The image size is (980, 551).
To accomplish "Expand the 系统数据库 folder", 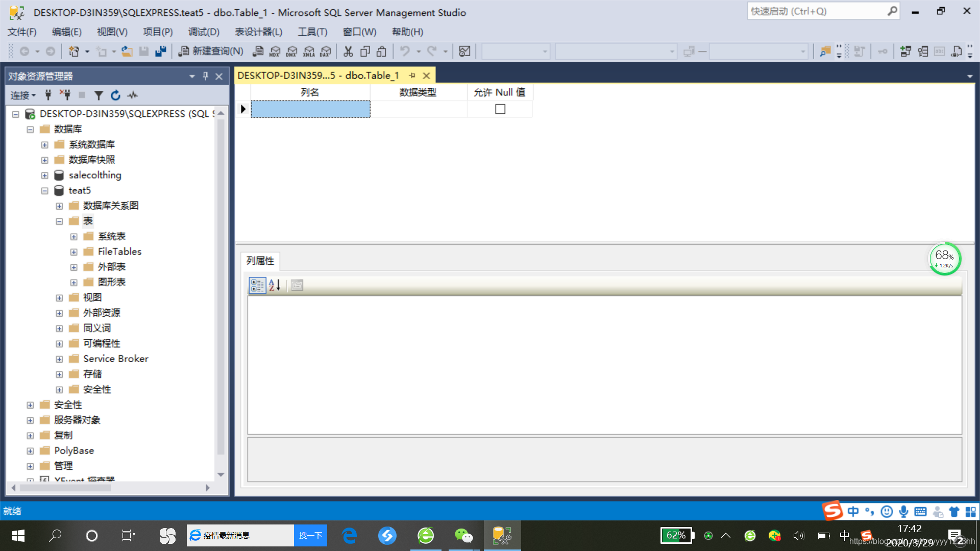I will click(45, 145).
